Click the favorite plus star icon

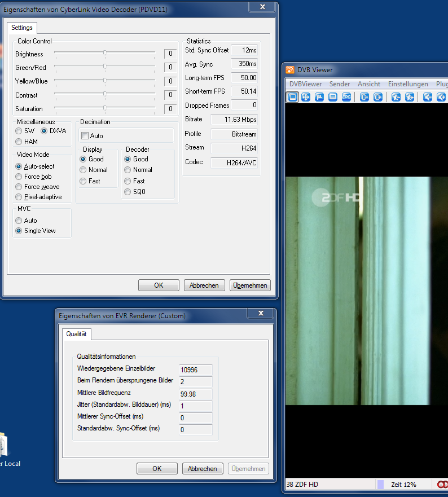(409, 97)
